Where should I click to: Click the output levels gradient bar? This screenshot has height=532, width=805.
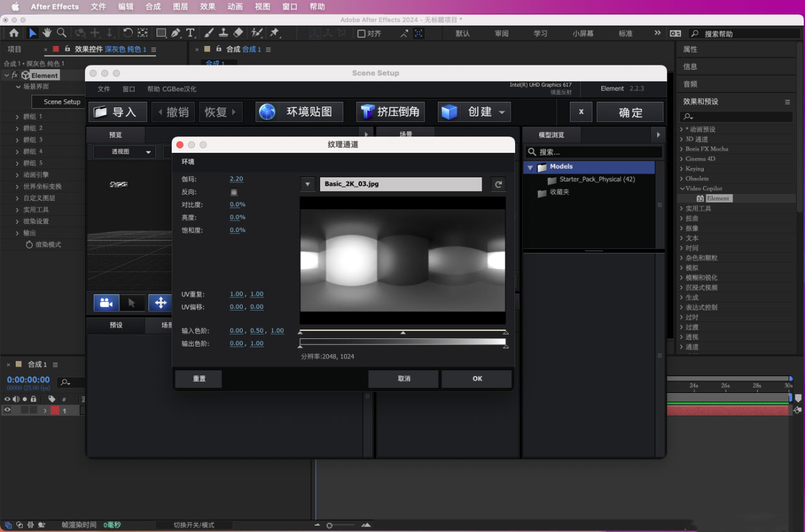coord(403,341)
